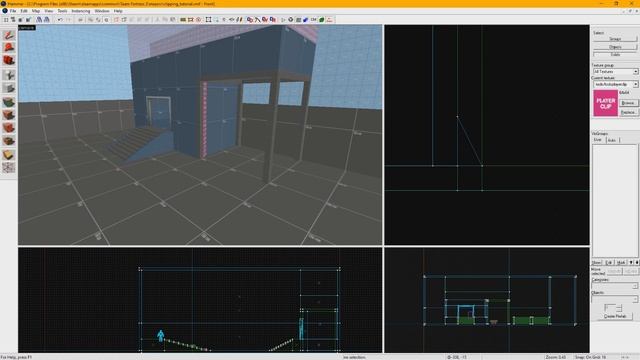Expand the prefab Categories dropdown
Screen dimensions: 640x360
coord(635,286)
